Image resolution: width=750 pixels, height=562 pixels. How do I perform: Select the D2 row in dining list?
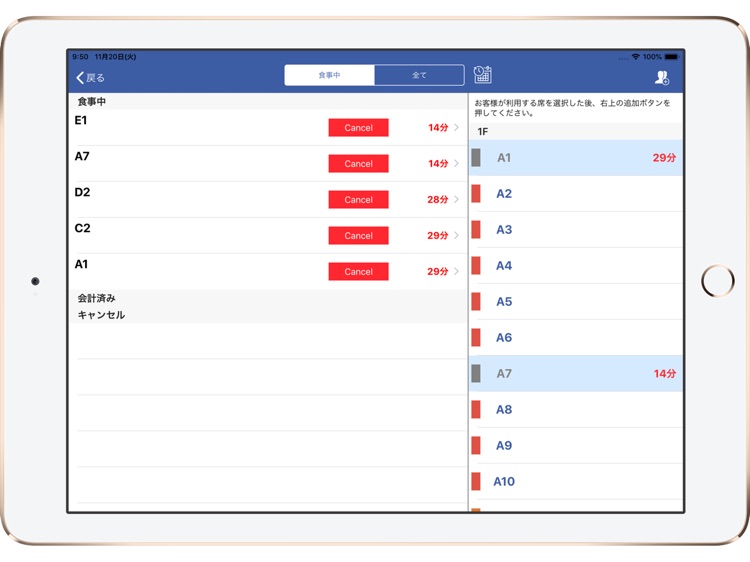pos(268,199)
